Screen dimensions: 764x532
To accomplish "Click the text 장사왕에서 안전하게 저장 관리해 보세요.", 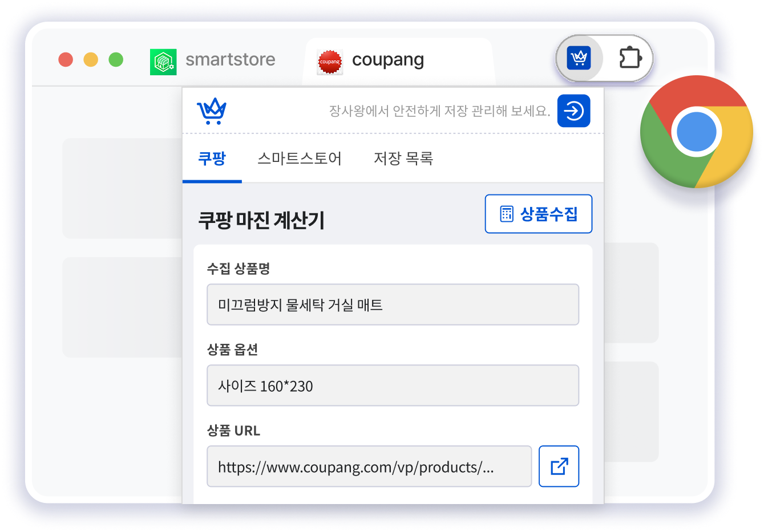I will [x=439, y=111].
